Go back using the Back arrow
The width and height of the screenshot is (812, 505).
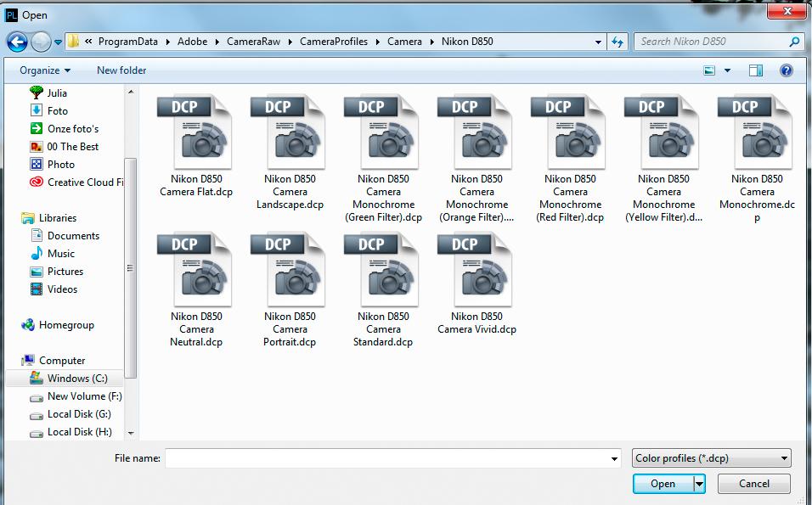(x=17, y=42)
